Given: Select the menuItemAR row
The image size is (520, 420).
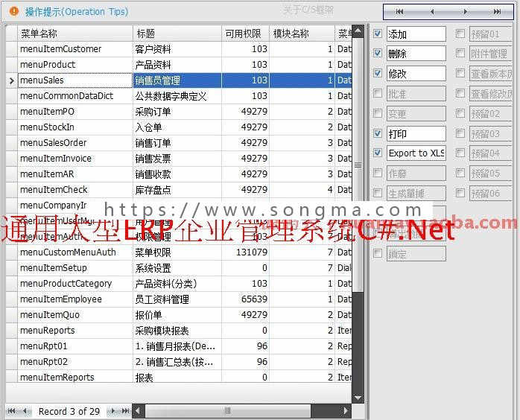Looking at the screenshot, I should [x=179, y=174].
